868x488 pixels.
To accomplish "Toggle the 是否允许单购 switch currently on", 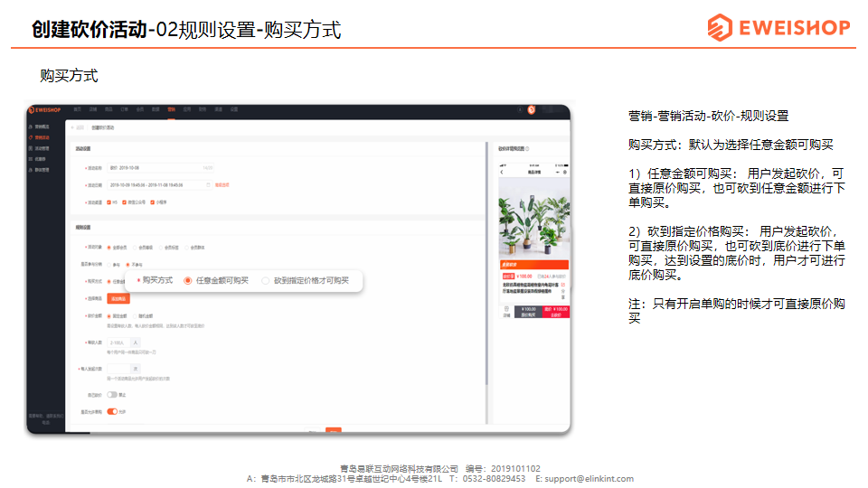I will pyautogui.click(x=112, y=411).
